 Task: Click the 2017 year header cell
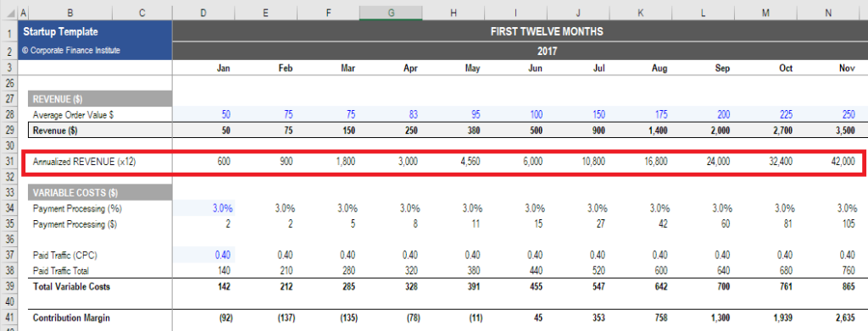pos(520,52)
